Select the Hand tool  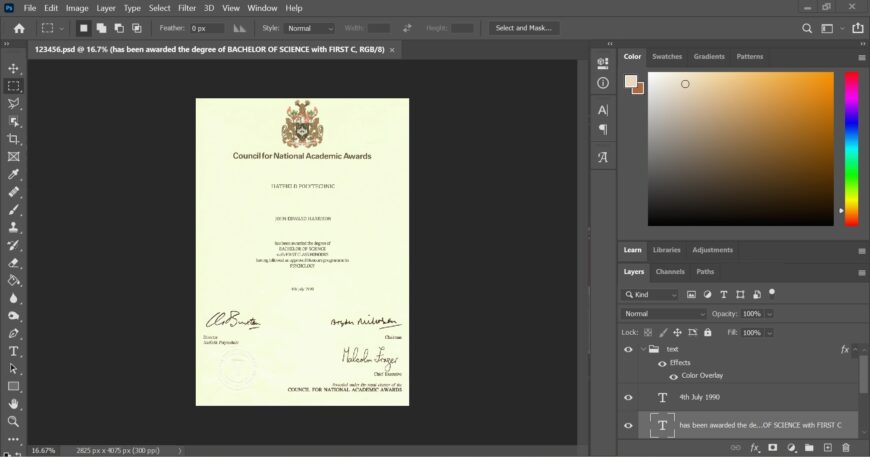[x=13, y=404]
